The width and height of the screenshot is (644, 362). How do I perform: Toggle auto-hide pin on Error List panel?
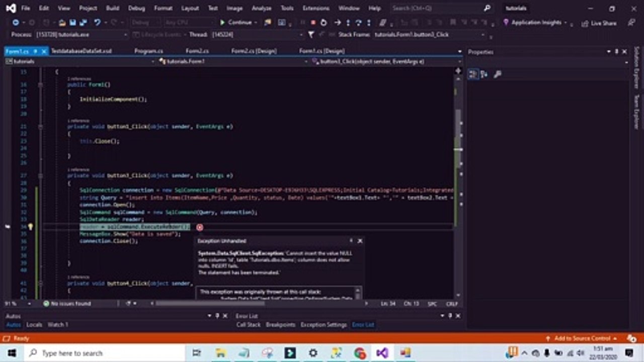[450, 316]
